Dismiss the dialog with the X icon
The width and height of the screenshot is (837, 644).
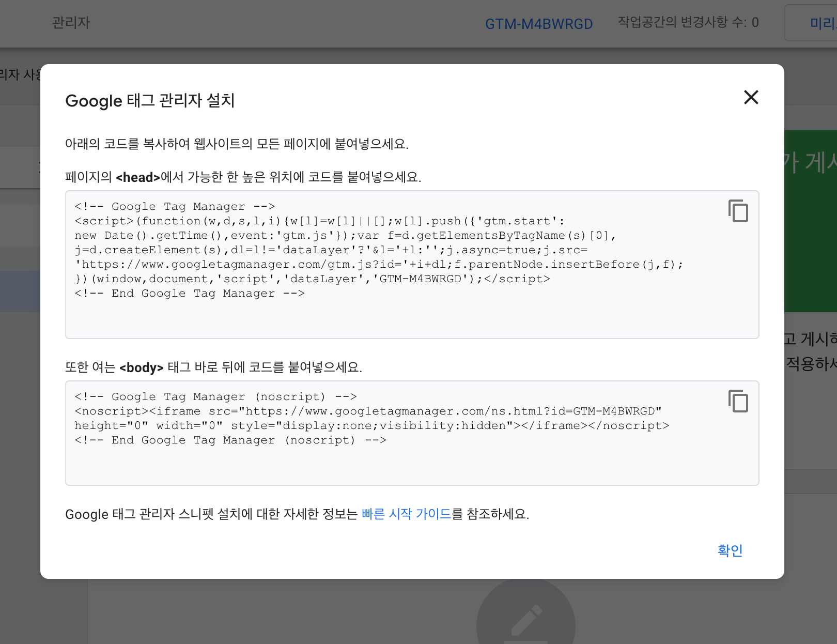click(x=751, y=98)
